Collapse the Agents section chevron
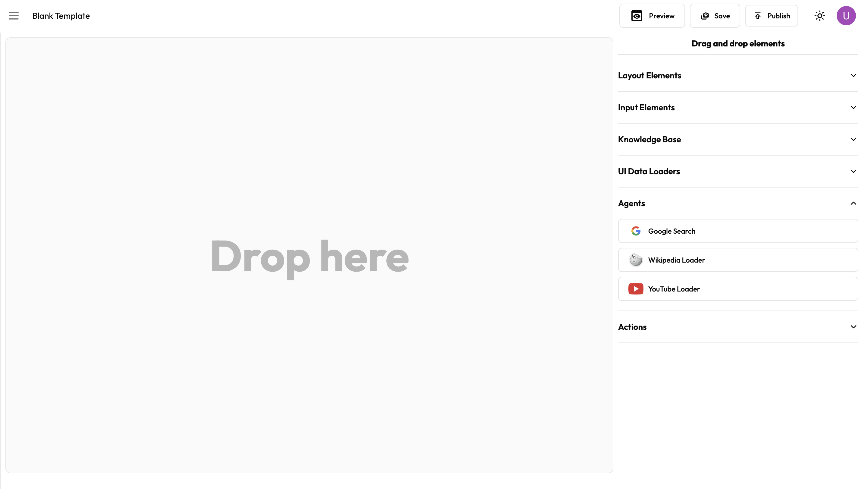Screen dimensions: 868x489 [x=853, y=203]
